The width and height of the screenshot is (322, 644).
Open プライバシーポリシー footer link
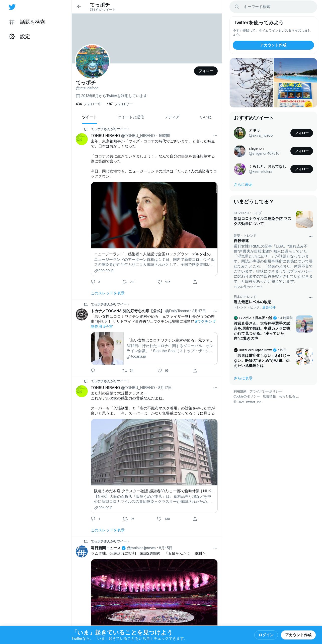266,391
